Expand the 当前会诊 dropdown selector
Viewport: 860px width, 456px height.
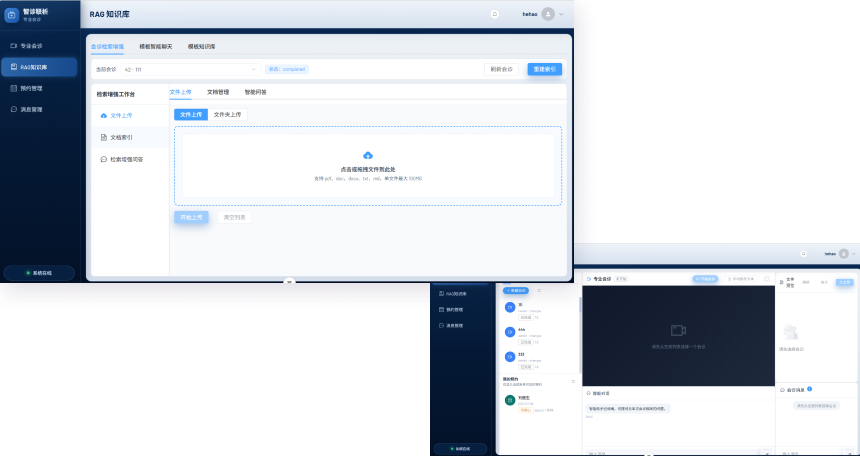pos(190,69)
